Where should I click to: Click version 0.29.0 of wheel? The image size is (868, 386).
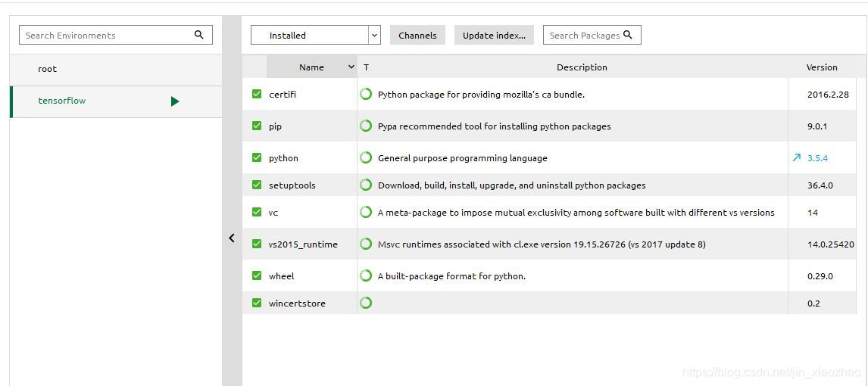pyautogui.click(x=820, y=275)
